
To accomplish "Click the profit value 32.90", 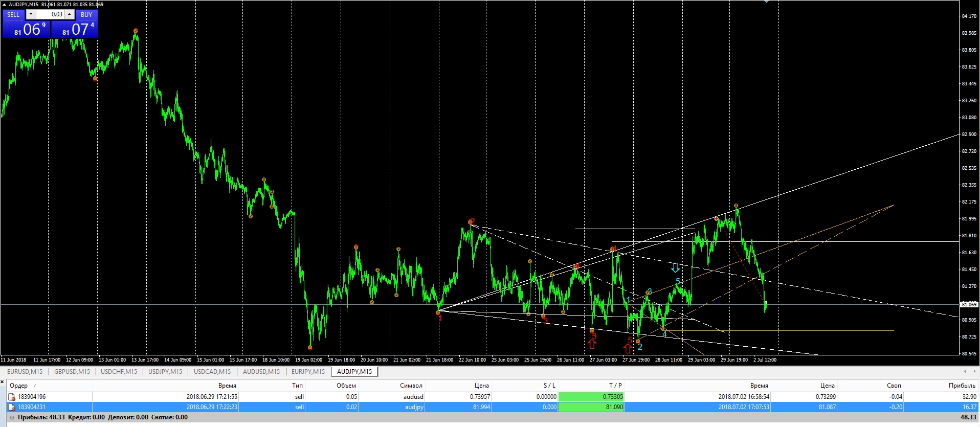I will (969, 397).
